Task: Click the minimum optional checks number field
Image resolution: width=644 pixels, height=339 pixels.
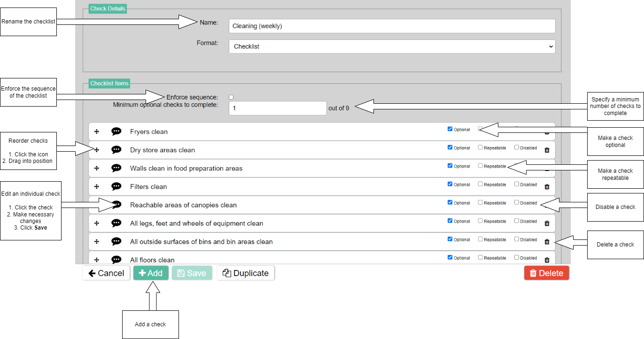Action: (277, 108)
